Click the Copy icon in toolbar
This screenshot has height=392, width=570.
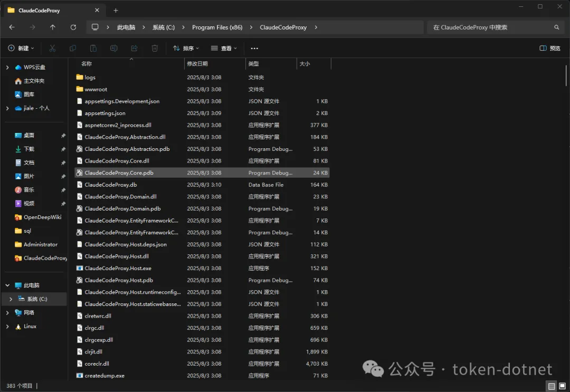tap(73, 49)
